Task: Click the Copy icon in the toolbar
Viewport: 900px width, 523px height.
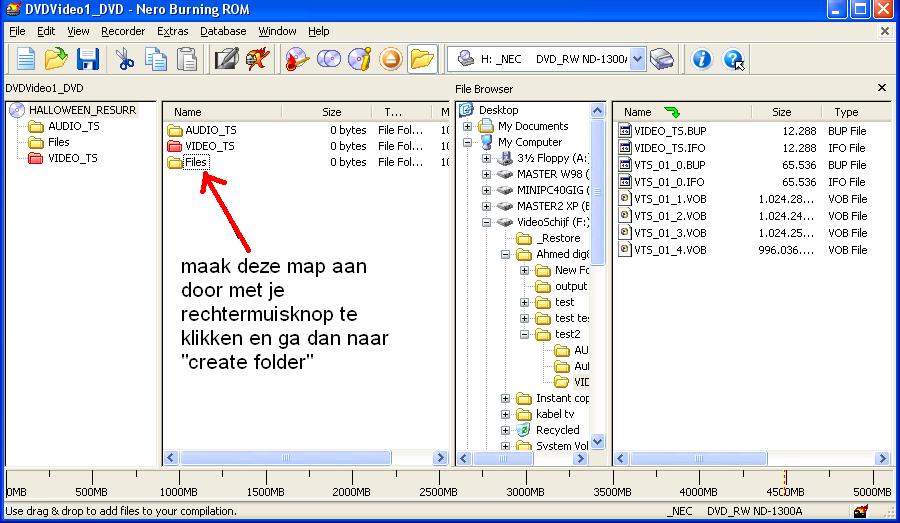Action: pos(156,59)
